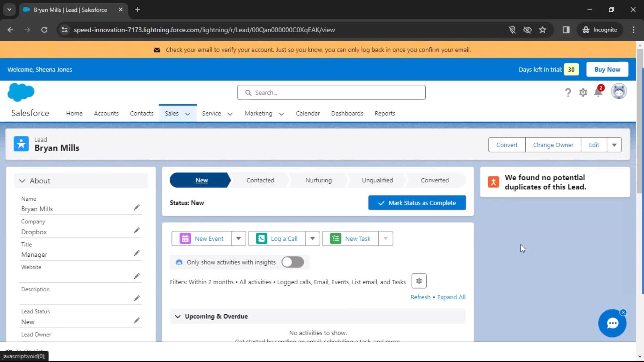Open the Contacts tab
Viewport: 644px width, 362px height.
coord(142,113)
